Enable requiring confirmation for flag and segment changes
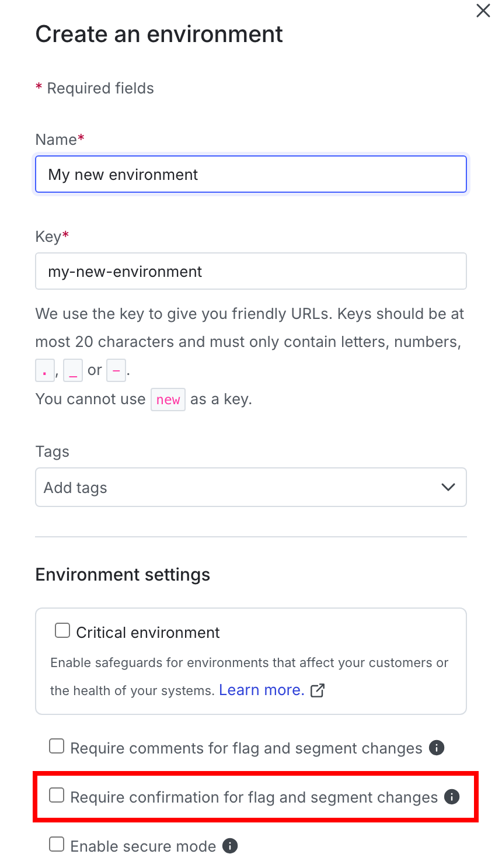Screen dimensions: 502x868 click(x=56, y=795)
